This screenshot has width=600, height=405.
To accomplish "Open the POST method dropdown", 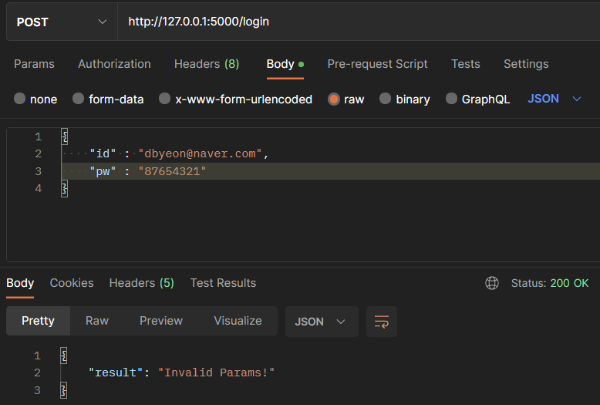I will click(61, 22).
